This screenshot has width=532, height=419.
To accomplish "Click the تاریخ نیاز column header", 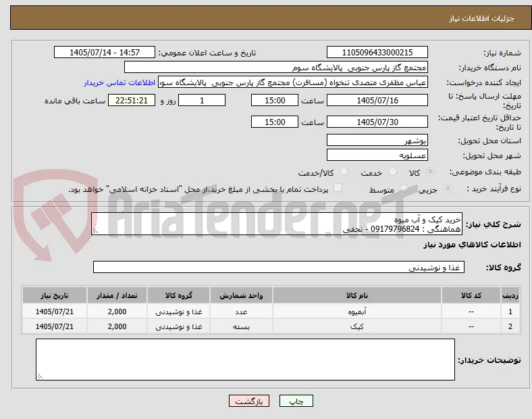I will 55,295.
